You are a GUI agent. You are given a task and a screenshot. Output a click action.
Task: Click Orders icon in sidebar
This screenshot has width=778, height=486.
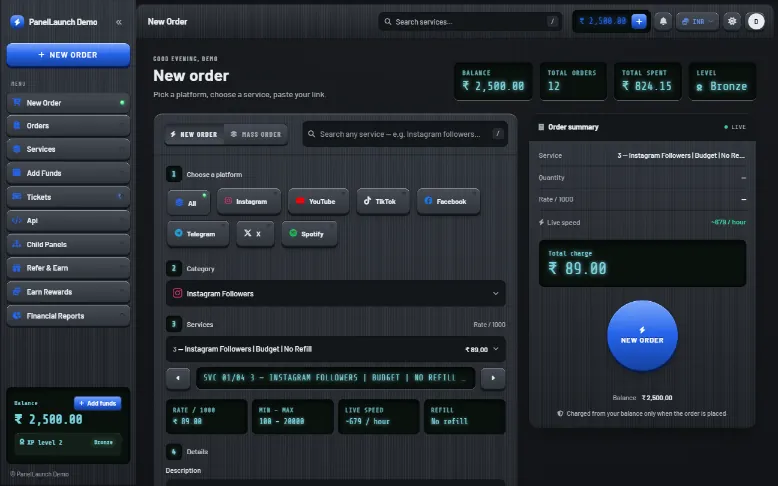click(x=17, y=125)
